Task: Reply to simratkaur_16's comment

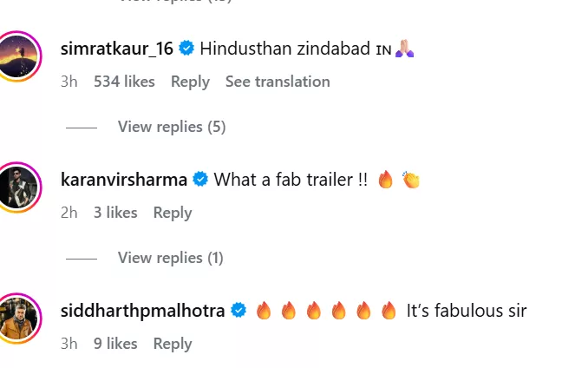Action: [x=190, y=82]
